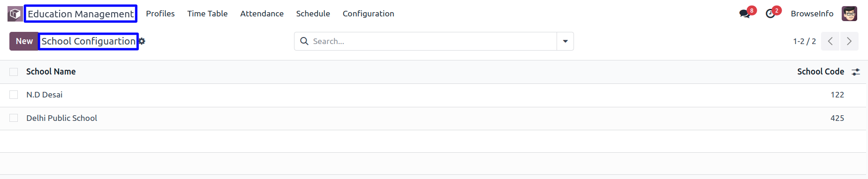The width and height of the screenshot is (868, 179).
Task: Open the gear actions icon beside School Configuartion
Action: pos(142,41)
